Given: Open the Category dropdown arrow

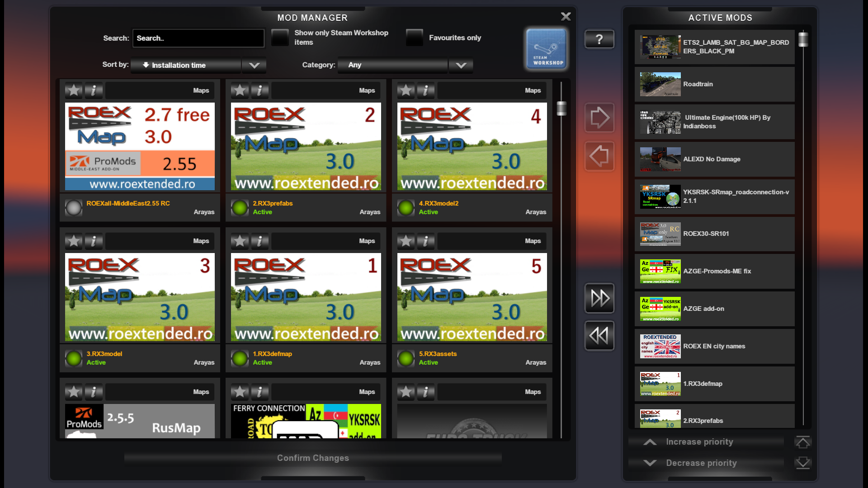Looking at the screenshot, I should (461, 66).
